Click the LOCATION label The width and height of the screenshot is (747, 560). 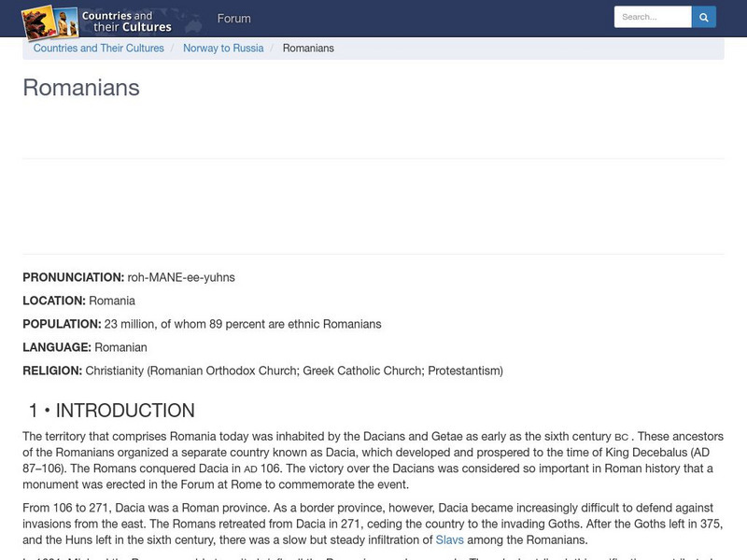click(54, 301)
